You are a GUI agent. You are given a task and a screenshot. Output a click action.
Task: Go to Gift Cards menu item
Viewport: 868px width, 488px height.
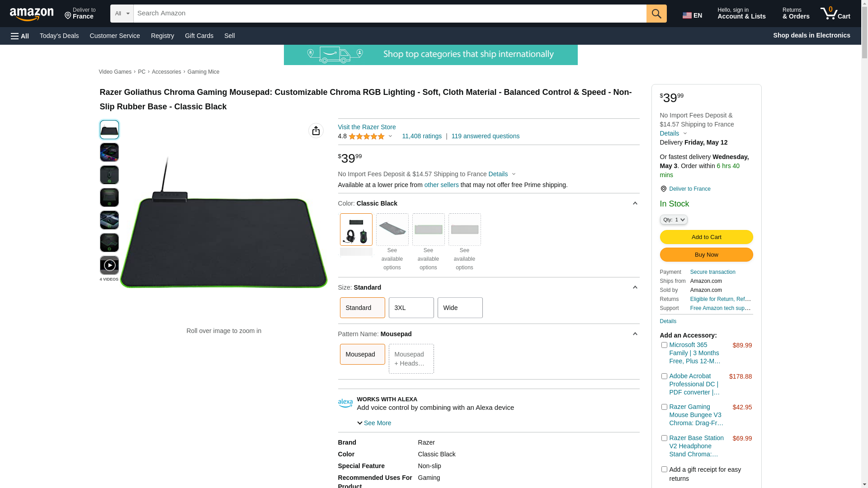pyautogui.click(x=199, y=36)
